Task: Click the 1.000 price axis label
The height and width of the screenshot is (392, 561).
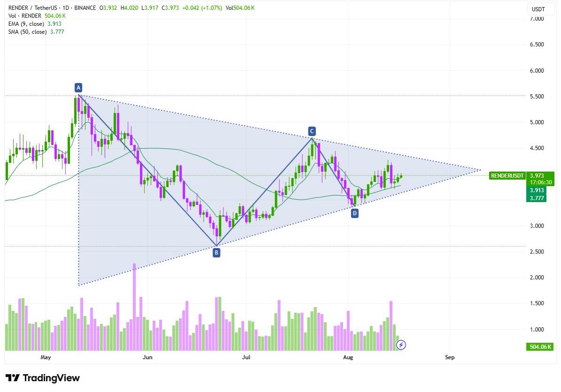Action: click(x=537, y=330)
